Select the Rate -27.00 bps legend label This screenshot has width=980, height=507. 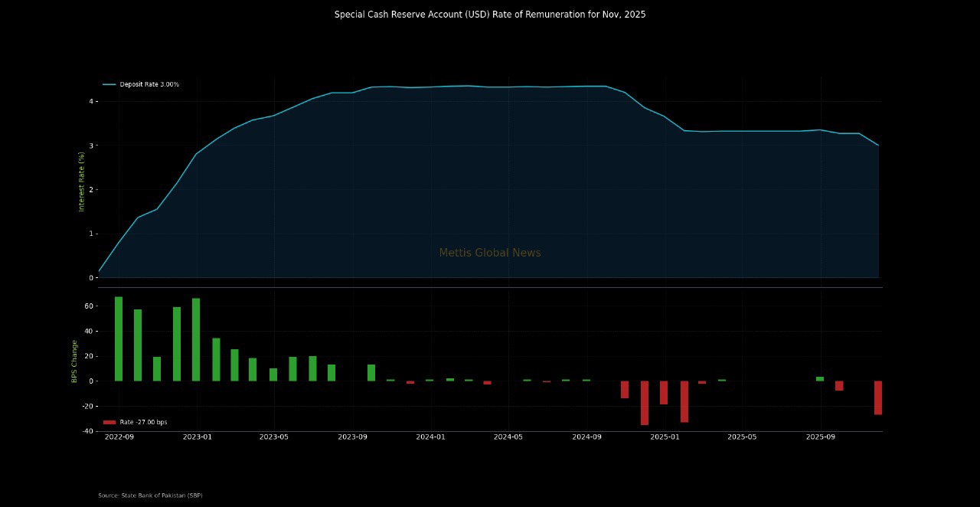[x=143, y=422]
